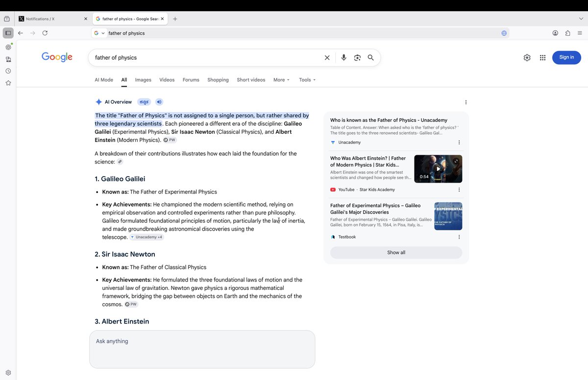This screenshot has width=588, height=380.
Task: Go to the Google logo homepage
Action: tap(57, 57)
